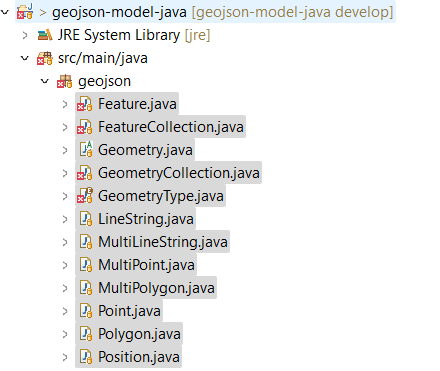Viewport: 440px width, 371px height.
Task: Select MultiLineString.java file name
Action: coord(163,242)
